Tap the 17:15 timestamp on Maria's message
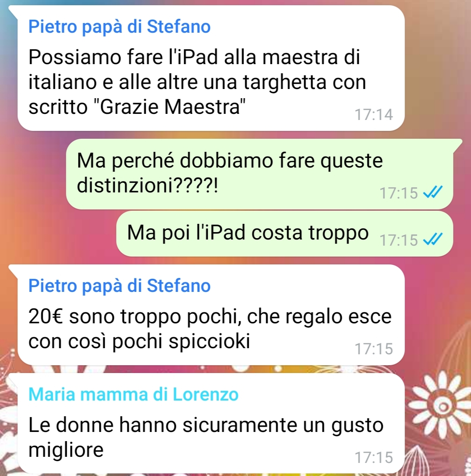Viewport: 471px width, 476px height. pyautogui.click(x=374, y=457)
